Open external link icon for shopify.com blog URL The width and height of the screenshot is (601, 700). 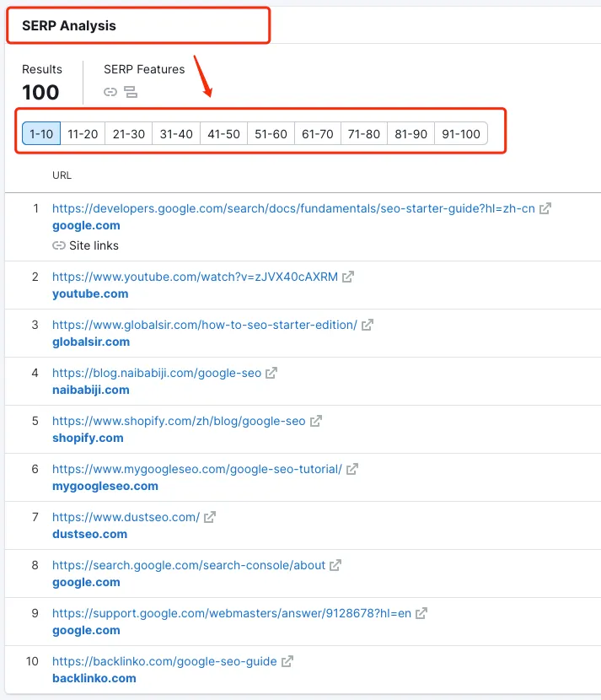click(x=316, y=421)
